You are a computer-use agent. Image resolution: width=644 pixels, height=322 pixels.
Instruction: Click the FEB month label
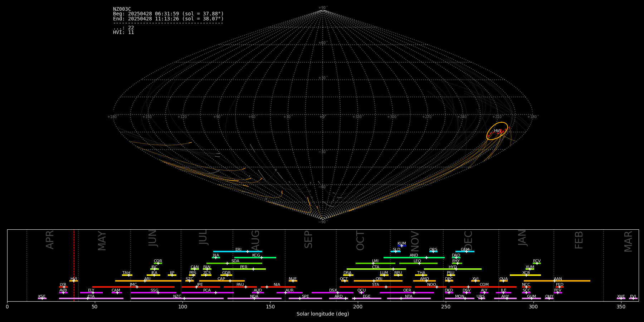[x=579, y=240]
